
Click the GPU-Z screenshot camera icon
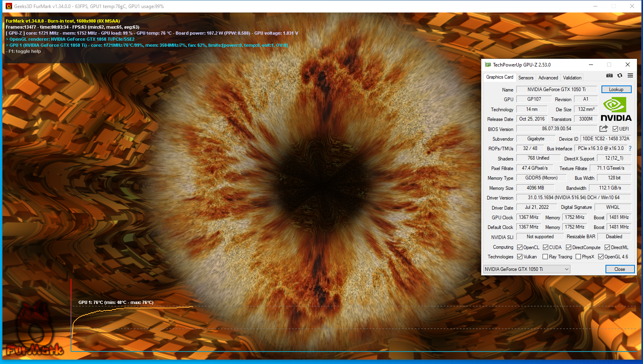(609, 76)
